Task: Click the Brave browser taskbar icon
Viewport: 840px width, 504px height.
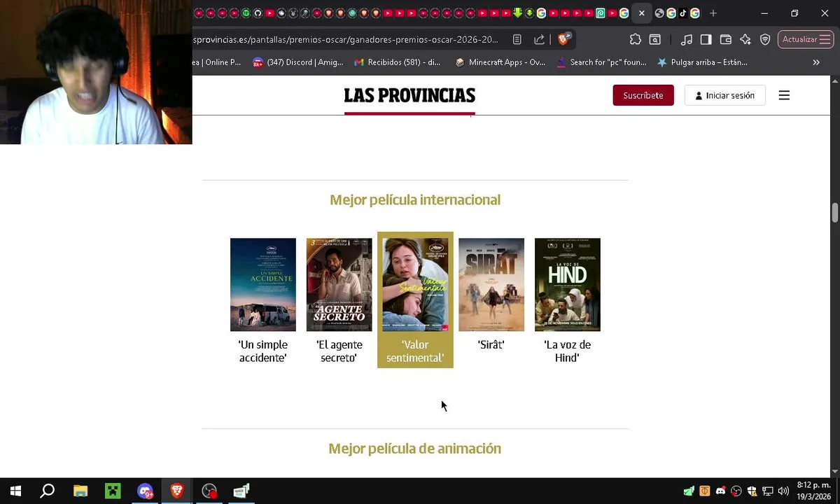Action: 177,491
